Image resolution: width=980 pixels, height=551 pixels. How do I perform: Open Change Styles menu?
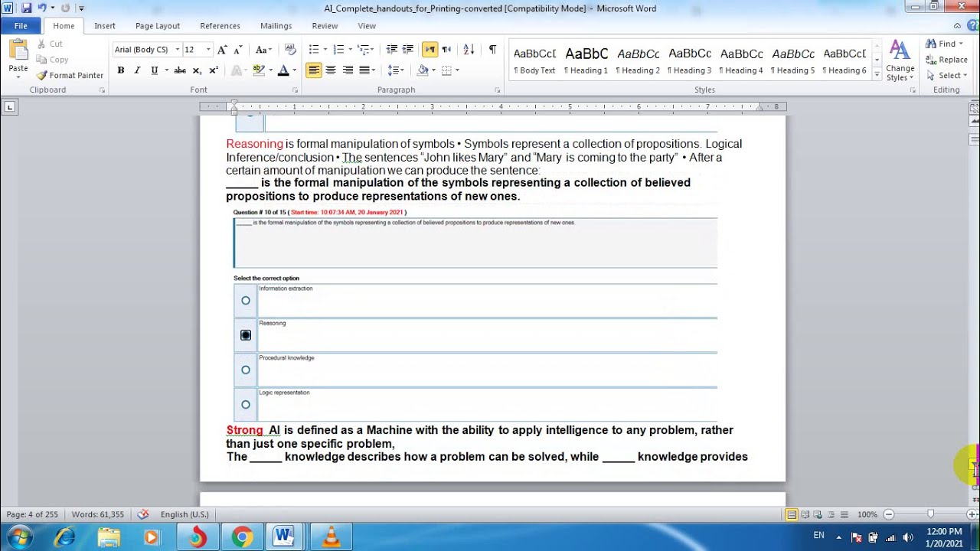[x=900, y=61]
